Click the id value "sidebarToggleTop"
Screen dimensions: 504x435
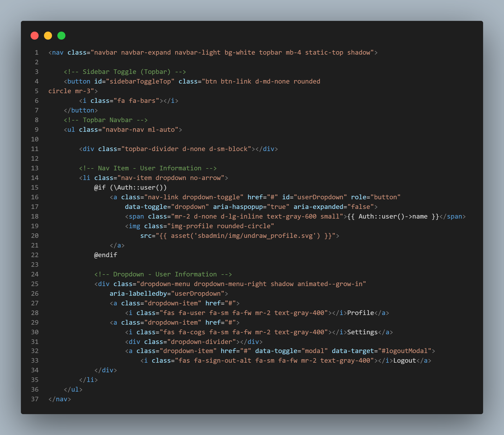click(x=140, y=81)
